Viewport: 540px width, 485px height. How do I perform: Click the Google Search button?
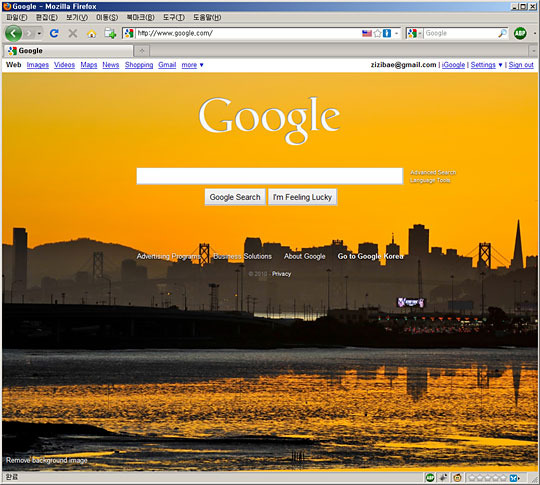coord(235,197)
